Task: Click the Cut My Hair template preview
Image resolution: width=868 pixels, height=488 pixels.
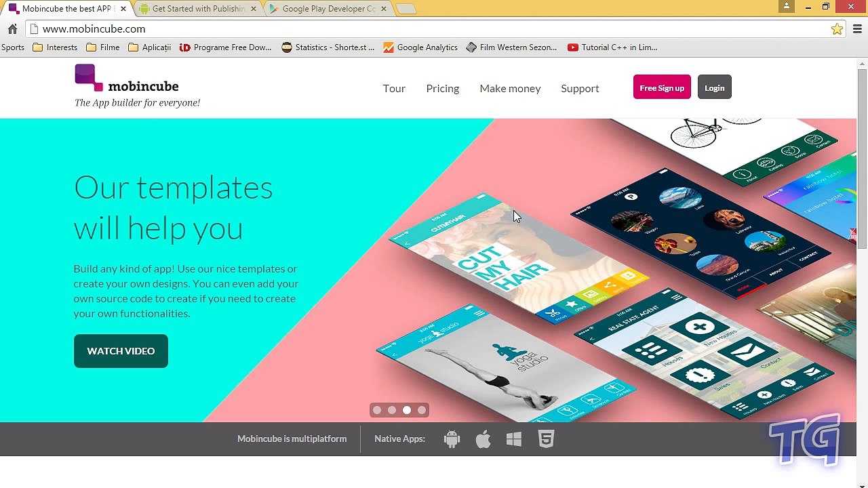Action: click(519, 258)
